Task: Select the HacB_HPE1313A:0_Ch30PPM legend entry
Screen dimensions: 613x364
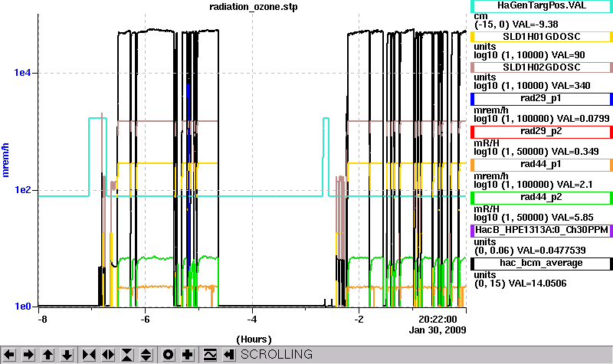Action: click(x=542, y=231)
